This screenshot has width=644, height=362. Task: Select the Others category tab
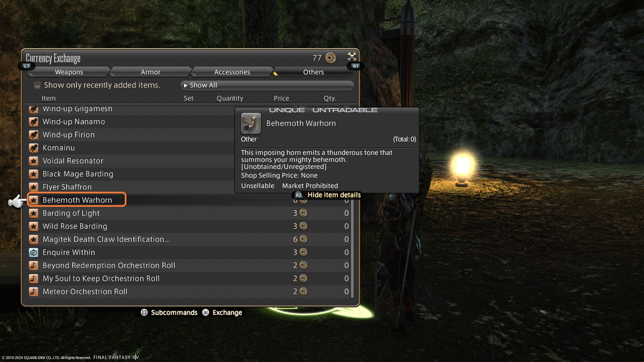click(313, 72)
